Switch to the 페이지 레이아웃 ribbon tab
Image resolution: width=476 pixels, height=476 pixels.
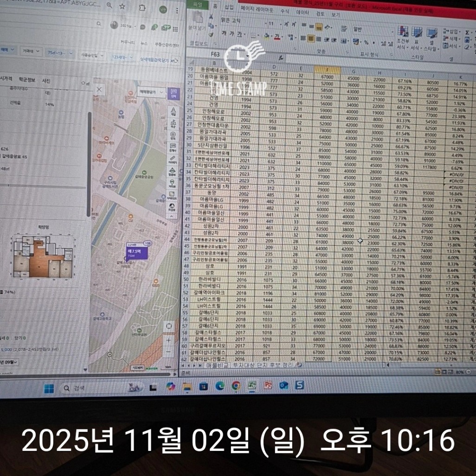pyautogui.click(x=257, y=9)
